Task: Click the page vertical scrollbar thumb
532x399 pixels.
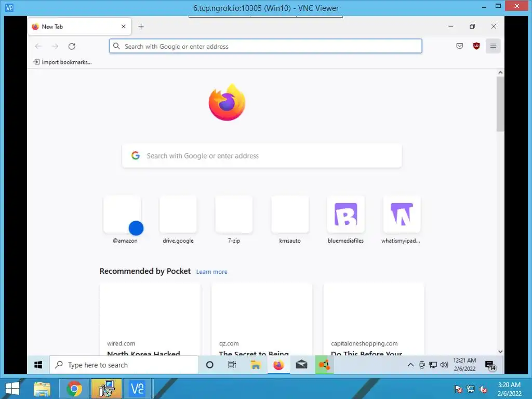Action: 500,104
